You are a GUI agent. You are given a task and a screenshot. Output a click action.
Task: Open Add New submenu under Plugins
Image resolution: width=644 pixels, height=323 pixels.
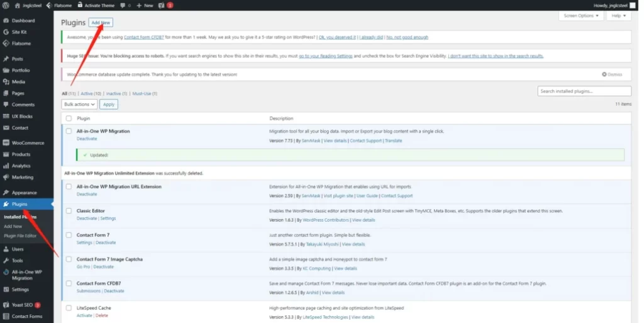pyautogui.click(x=13, y=227)
